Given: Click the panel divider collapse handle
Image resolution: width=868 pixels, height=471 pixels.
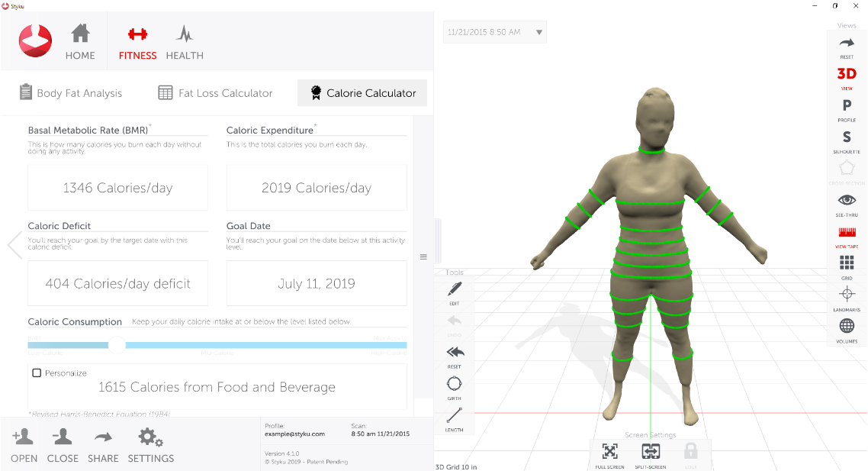Looking at the screenshot, I should [x=423, y=257].
